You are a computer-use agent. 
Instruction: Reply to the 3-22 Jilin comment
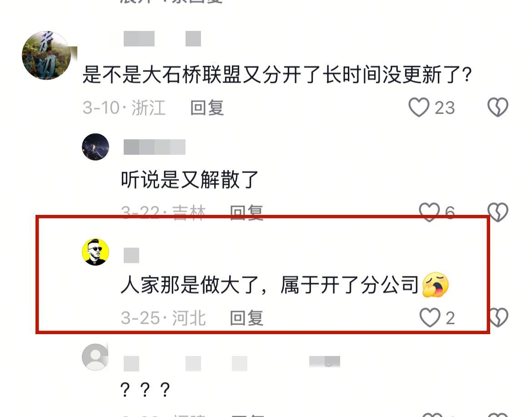pyautogui.click(x=246, y=213)
